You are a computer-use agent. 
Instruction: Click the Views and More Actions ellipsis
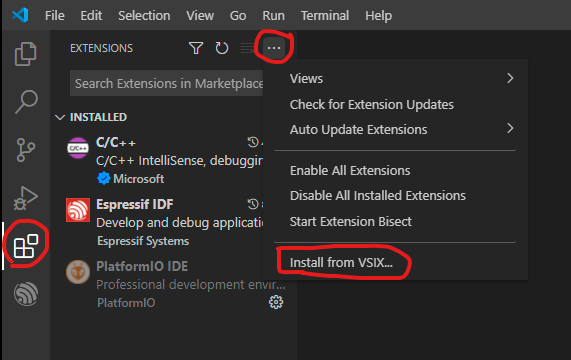(274, 48)
